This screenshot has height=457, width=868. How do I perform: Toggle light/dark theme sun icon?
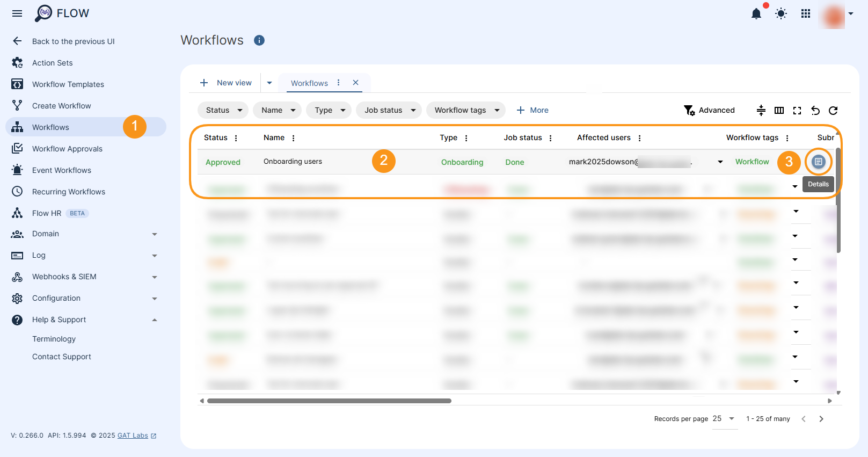tap(781, 14)
